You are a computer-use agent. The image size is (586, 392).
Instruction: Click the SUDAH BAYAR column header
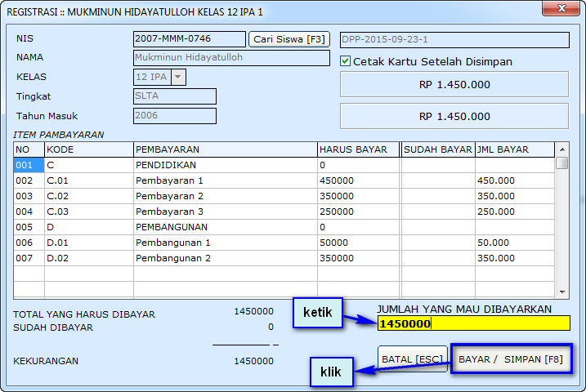coord(437,149)
